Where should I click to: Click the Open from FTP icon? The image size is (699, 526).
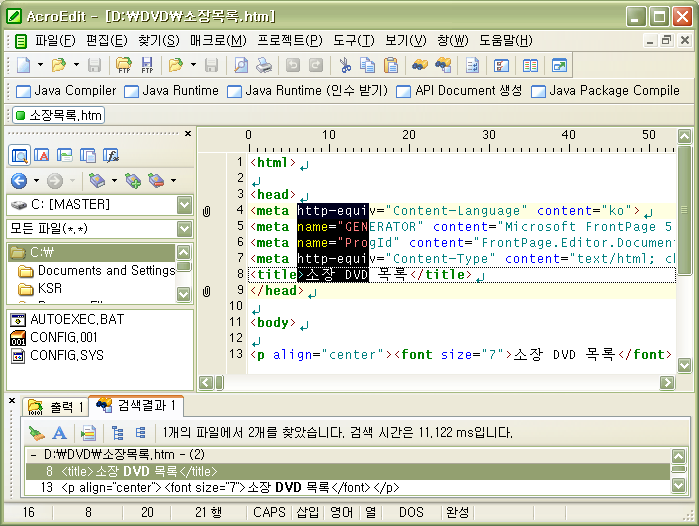pyautogui.click(x=124, y=66)
